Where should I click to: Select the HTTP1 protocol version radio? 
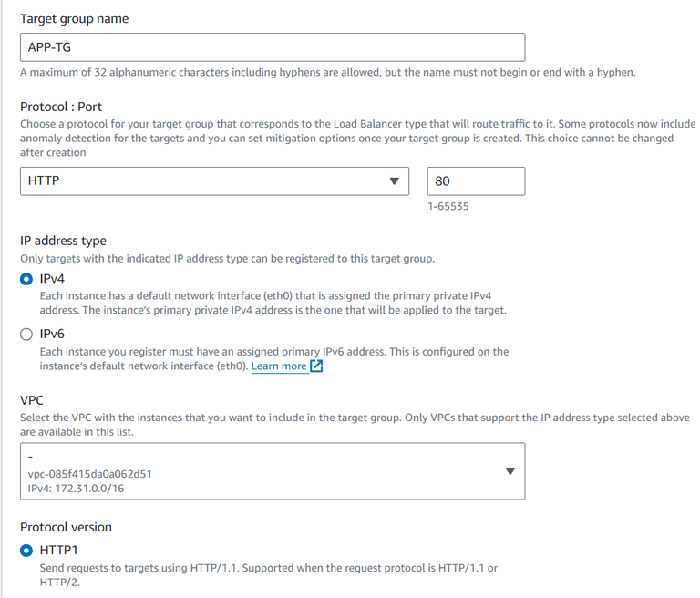pos(26,550)
